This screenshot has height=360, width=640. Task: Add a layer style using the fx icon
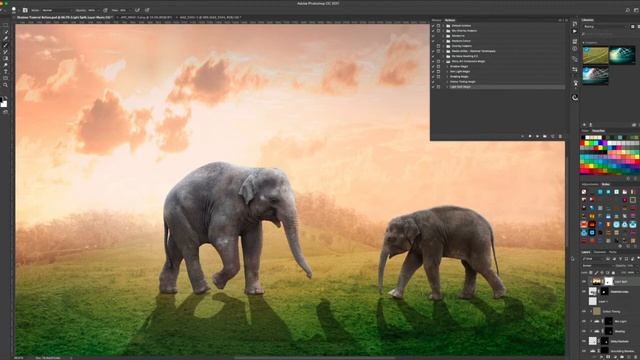(x=602, y=357)
